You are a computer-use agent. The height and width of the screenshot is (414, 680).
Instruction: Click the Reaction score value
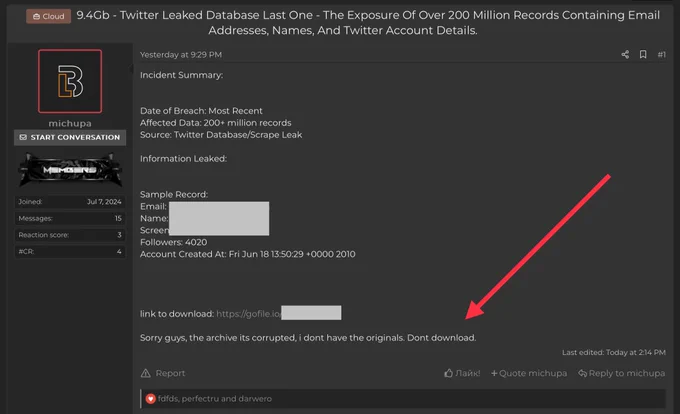(x=119, y=235)
